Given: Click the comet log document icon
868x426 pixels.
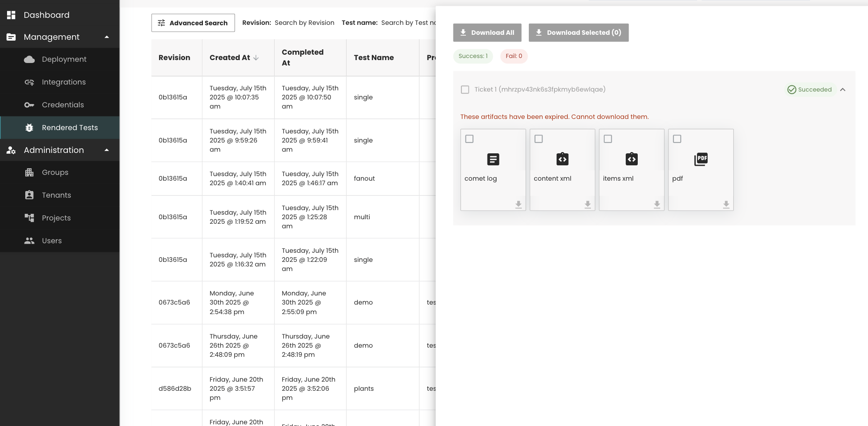Looking at the screenshot, I should coord(493,159).
